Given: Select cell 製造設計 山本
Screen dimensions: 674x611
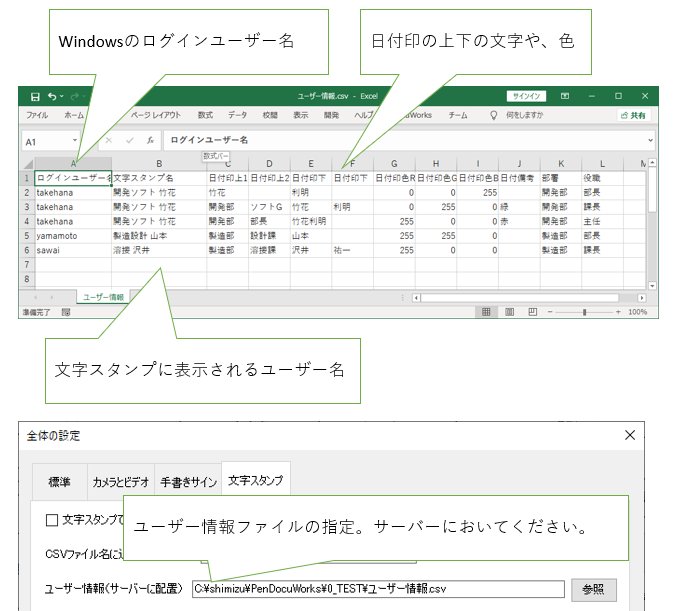Looking at the screenshot, I should pos(159,236).
